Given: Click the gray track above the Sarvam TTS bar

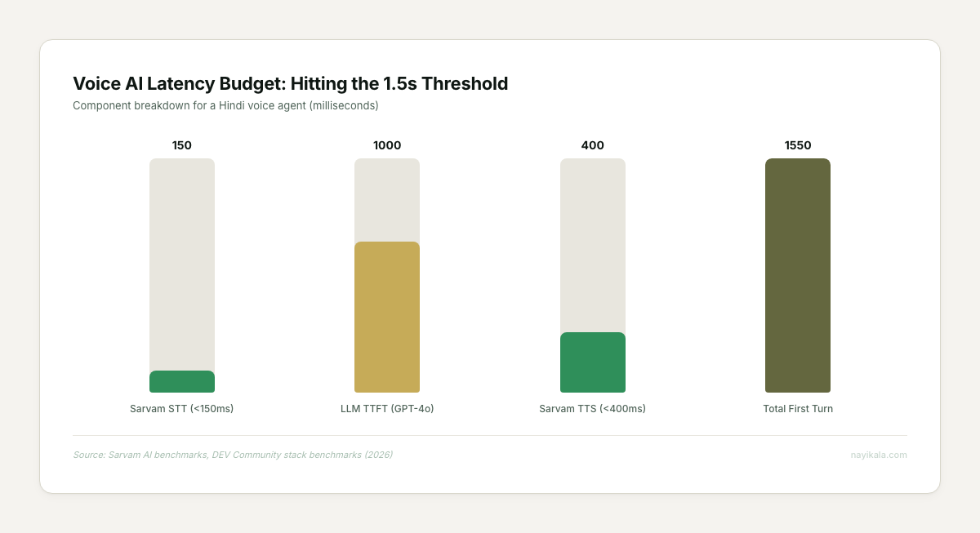Looking at the screenshot, I should 593,245.
